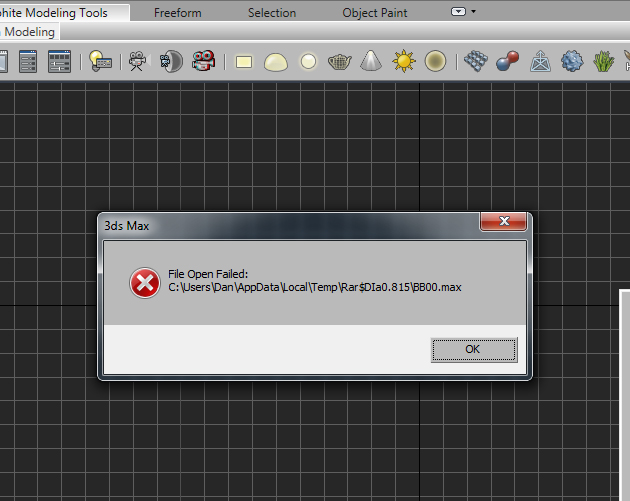Click the red and blue spheres icon
Viewport: 630px width, 501px height.
tap(508, 62)
